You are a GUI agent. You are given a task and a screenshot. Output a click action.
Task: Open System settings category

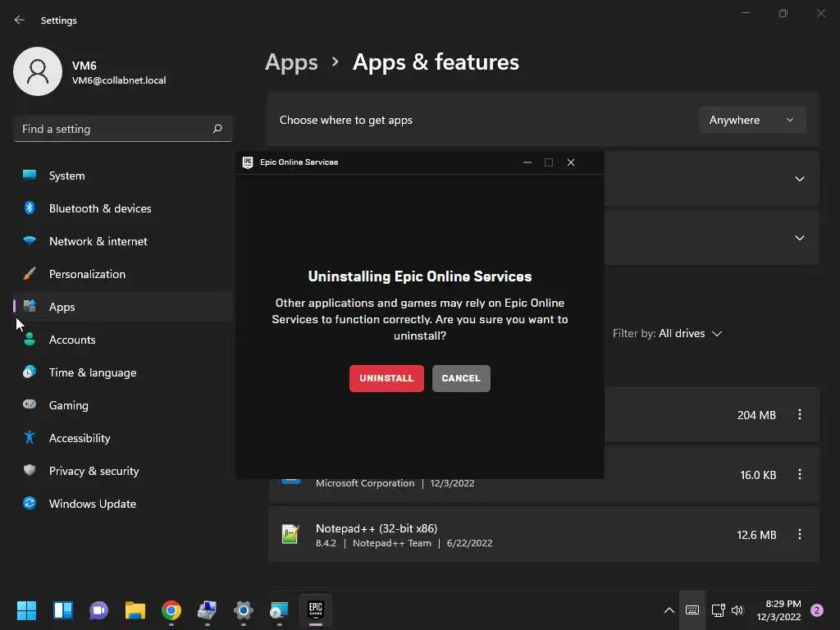click(123, 176)
